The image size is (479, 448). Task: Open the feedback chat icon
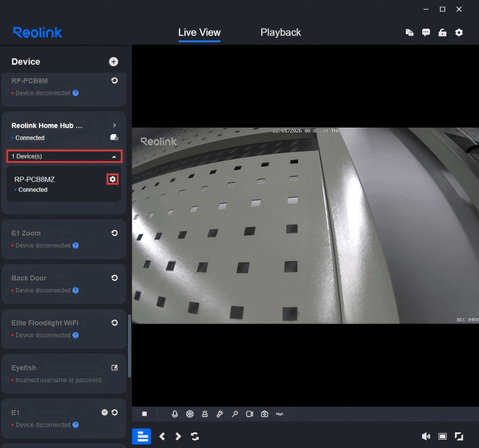[x=426, y=32]
